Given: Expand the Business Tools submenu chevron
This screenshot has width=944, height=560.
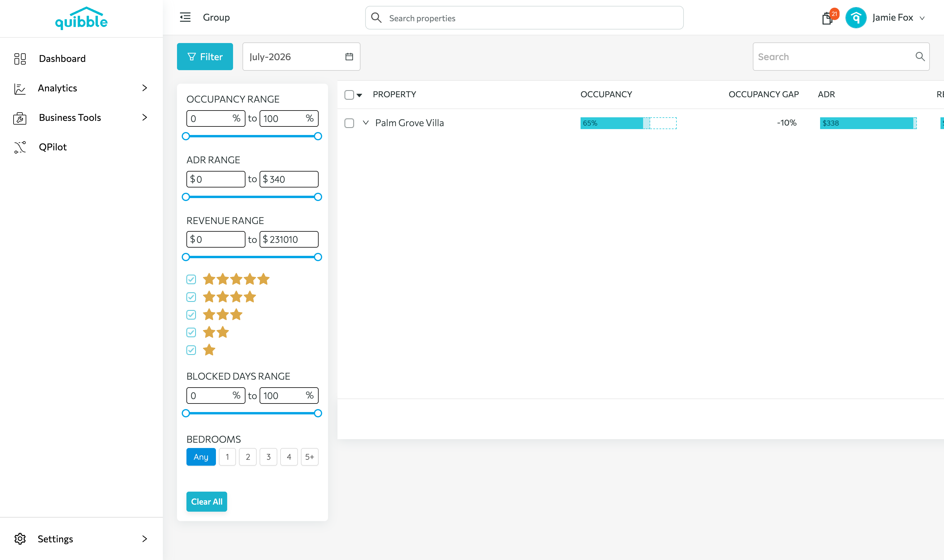Looking at the screenshot, I should tap(145, 117).
